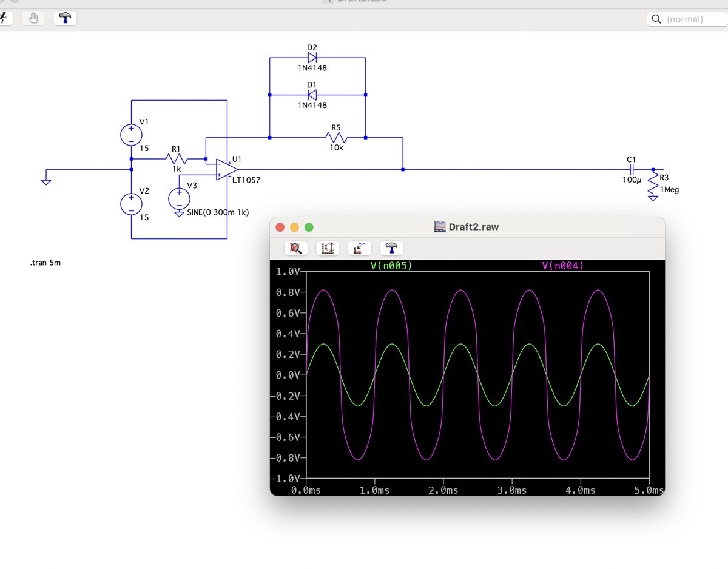Click the 10k value of R5
Viewport: 728px width, 569px height.
point(336,147)
